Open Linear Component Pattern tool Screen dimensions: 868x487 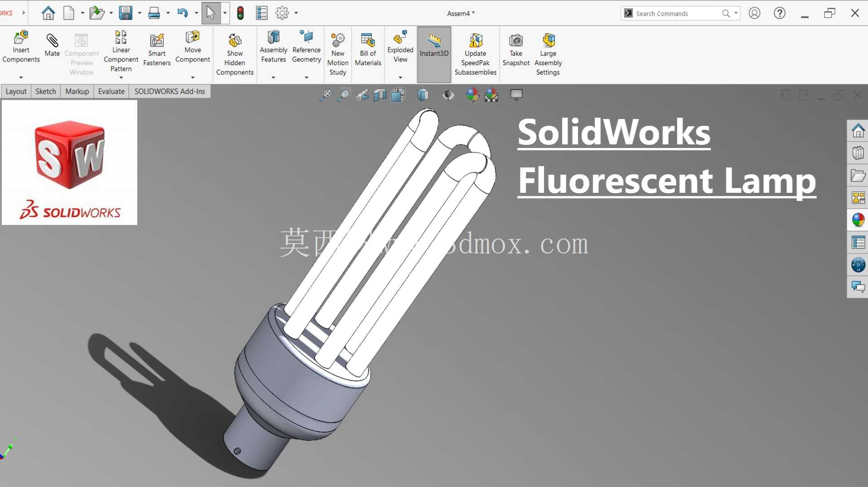(121, 51)
